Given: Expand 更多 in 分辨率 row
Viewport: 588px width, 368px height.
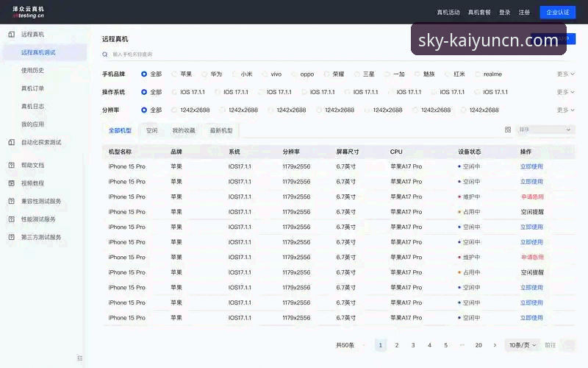Looking at the screenshot, I should point(565,110).
